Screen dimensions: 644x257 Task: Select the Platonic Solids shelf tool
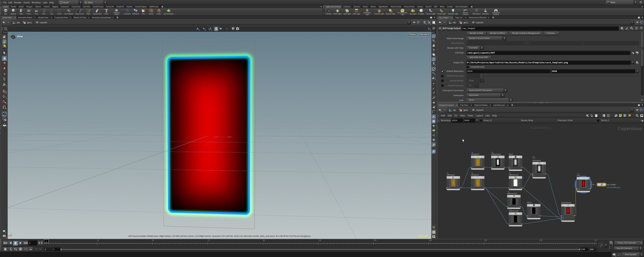tap(116, 12)
